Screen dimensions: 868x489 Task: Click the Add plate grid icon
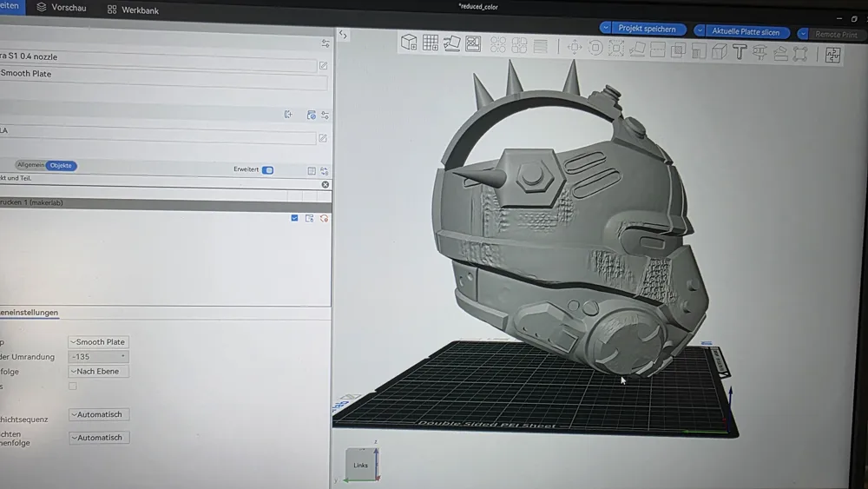pos(431,43)
